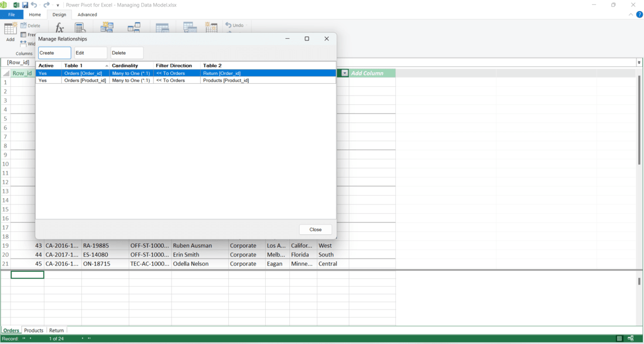Go to first record navigation arrow
Viewport: 644px width, 344px height.
click(24, 339)
